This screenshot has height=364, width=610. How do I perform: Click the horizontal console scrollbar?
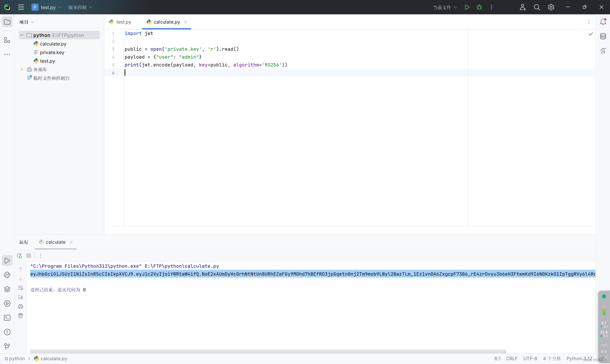[x=268, y=351]
